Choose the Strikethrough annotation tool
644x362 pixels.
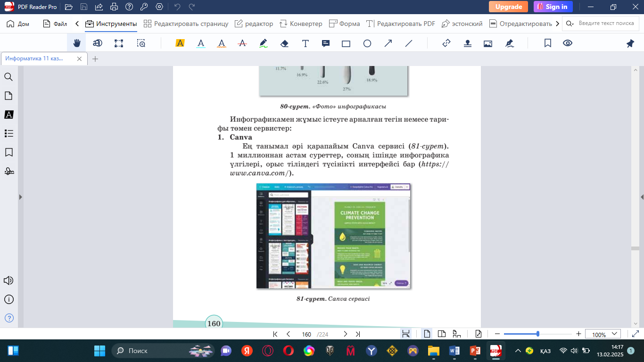point(242,43)
